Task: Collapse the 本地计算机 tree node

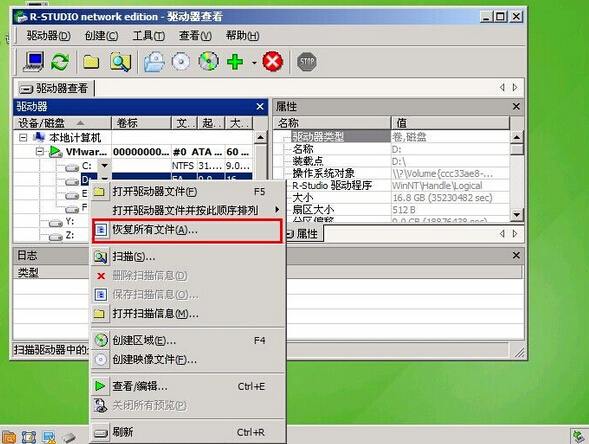Action: [x=23, y=137]
